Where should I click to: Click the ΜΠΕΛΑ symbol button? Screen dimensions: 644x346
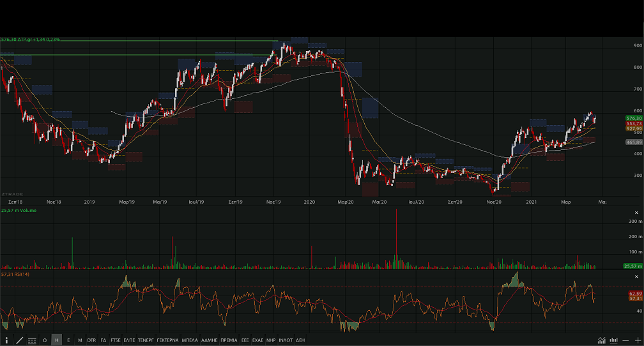click(x=190, y=340)
